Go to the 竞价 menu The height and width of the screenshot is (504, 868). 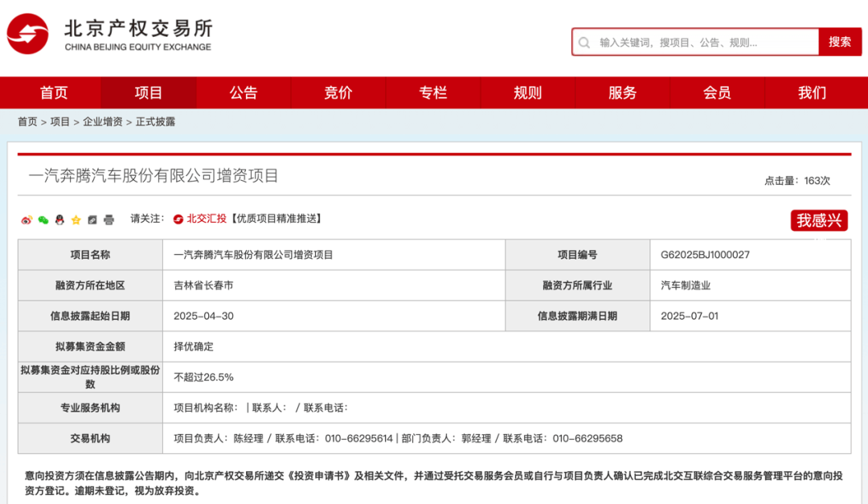click(x=338, y=92)
